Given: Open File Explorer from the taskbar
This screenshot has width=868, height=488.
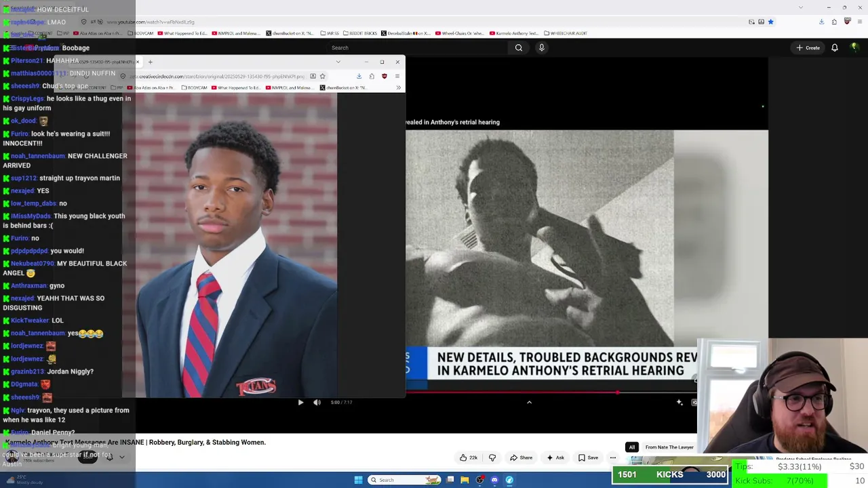Looking at the screenshot, I should click(x=465, y=480).
